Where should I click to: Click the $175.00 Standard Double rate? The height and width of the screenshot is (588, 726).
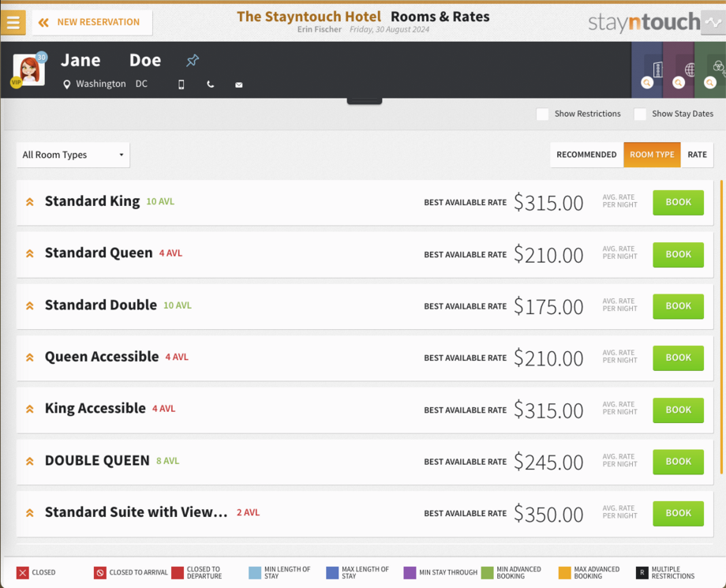548,307
